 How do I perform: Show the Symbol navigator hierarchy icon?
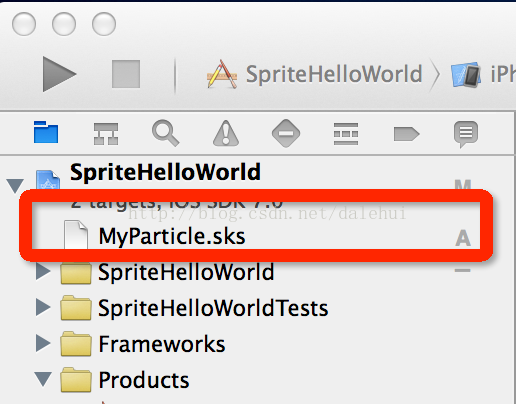(106, 134)
